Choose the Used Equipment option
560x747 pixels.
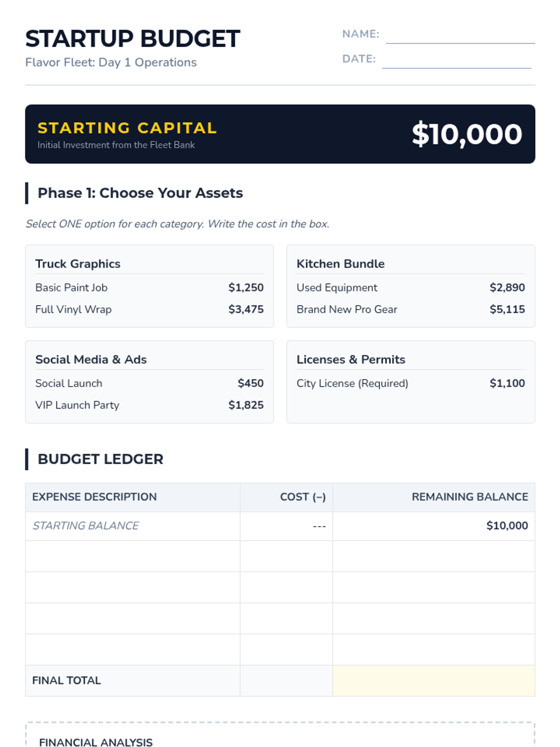(411, 288)
